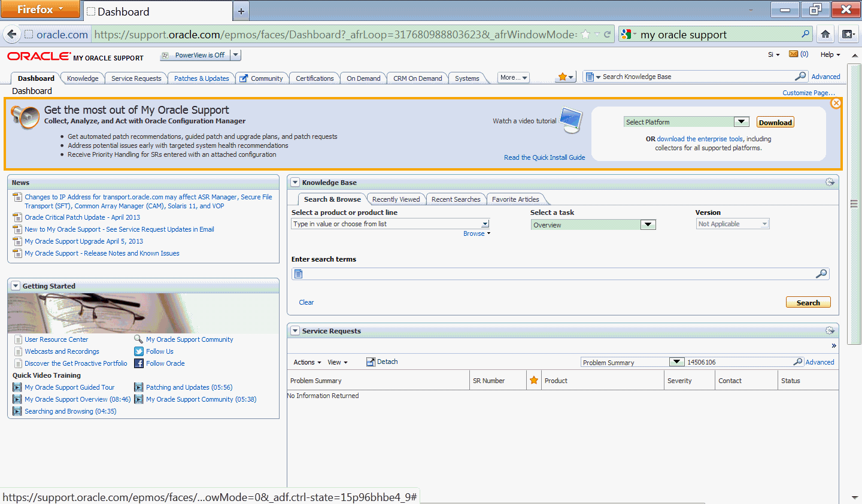Click My Oracle Support Community search icon
This screenshot has height=504, width=862.
(139, 339)
